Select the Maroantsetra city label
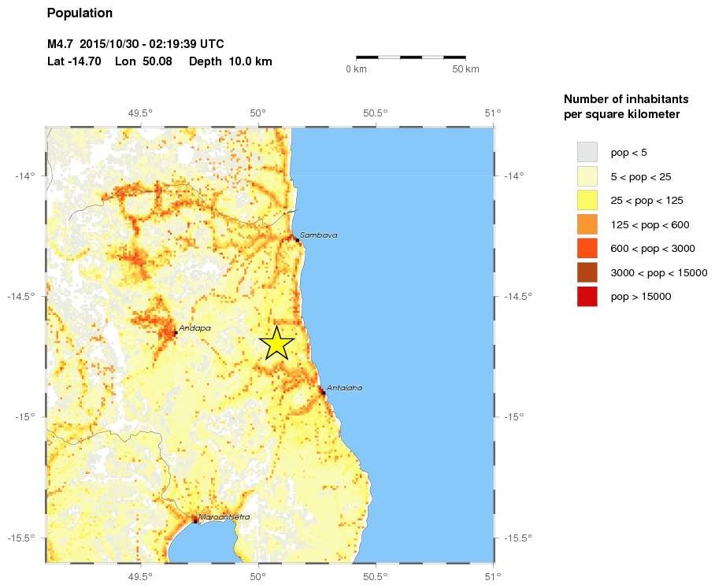The height and width of the screenshot is (588, 715). (x=224, y=517)
